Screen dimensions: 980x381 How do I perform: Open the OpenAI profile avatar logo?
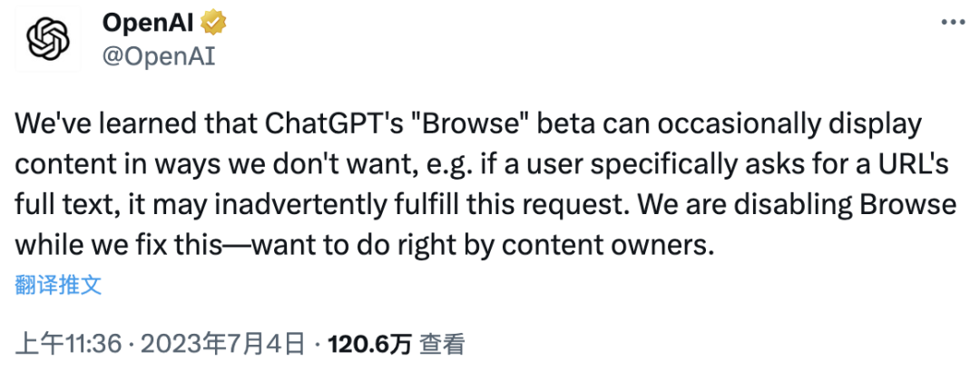(x=48, y=40)
